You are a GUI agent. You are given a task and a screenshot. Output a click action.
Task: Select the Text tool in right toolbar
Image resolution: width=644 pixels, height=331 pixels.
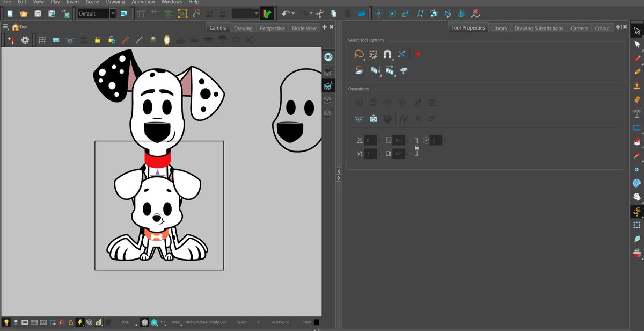(637, 114)
